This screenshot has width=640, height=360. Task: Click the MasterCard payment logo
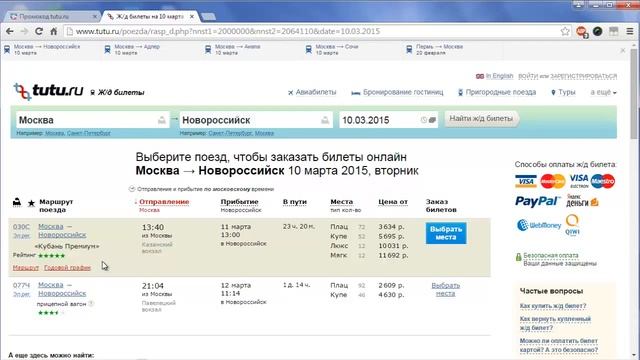point(553,181)
